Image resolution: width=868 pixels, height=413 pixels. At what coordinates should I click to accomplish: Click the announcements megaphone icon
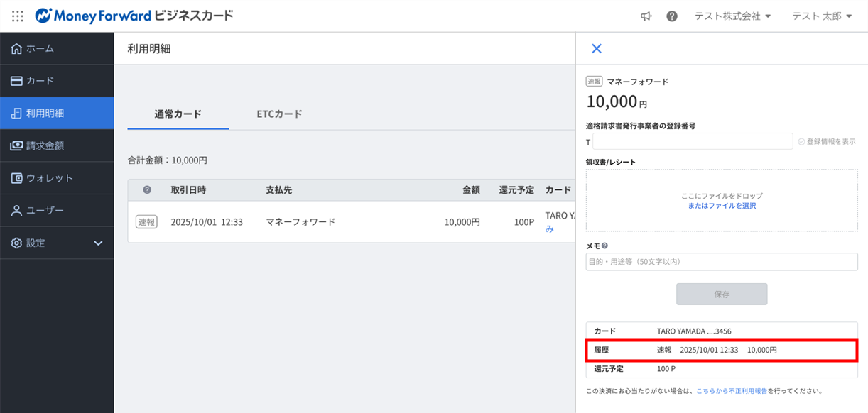coord(646,16)
